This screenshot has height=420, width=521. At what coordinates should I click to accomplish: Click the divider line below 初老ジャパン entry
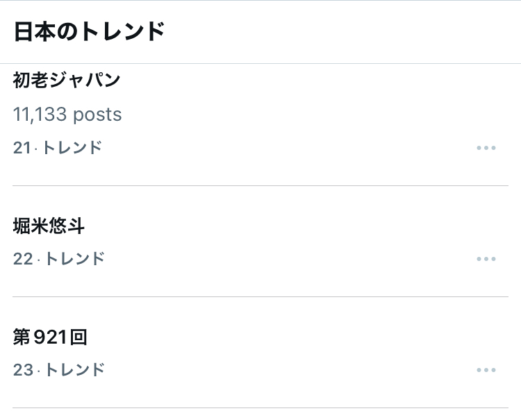click(260, 185)
